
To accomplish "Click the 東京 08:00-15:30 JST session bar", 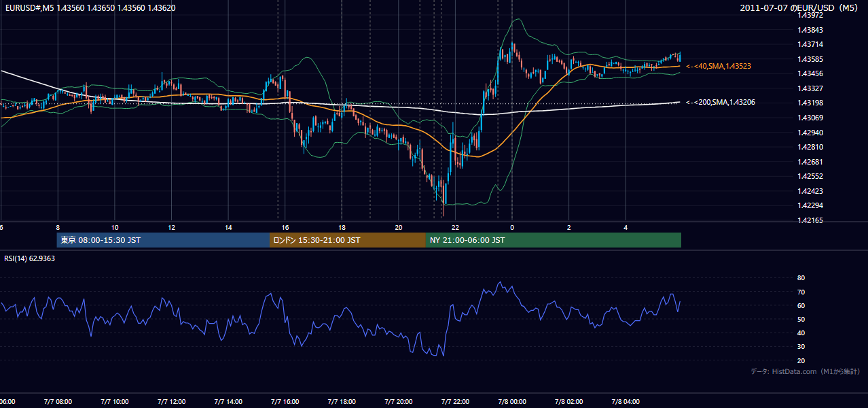I will [163, 240].
